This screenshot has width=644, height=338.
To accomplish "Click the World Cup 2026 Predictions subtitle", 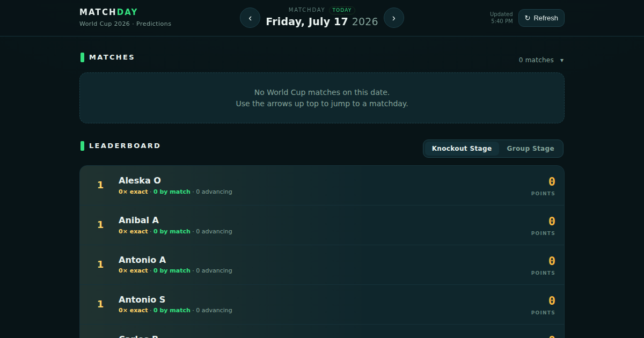I will click(125, 24).
